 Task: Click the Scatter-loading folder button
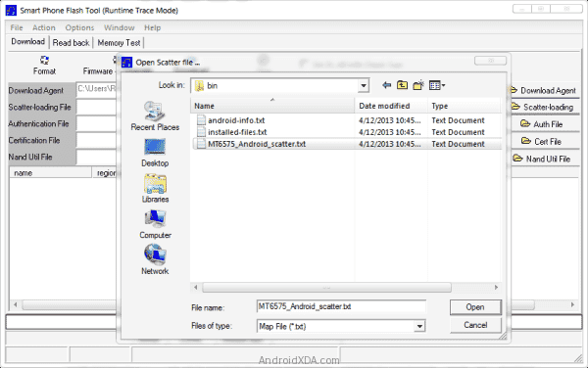[545, 107]
